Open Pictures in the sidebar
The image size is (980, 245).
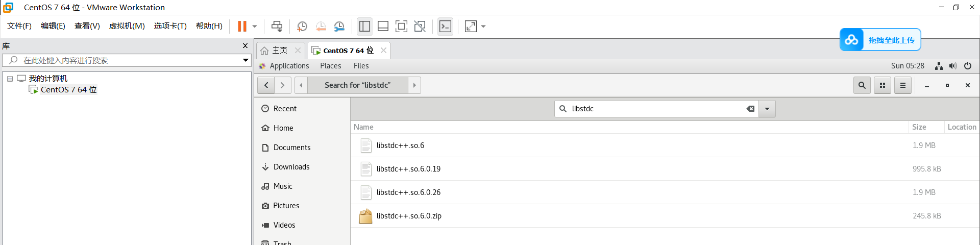[302, 206]
